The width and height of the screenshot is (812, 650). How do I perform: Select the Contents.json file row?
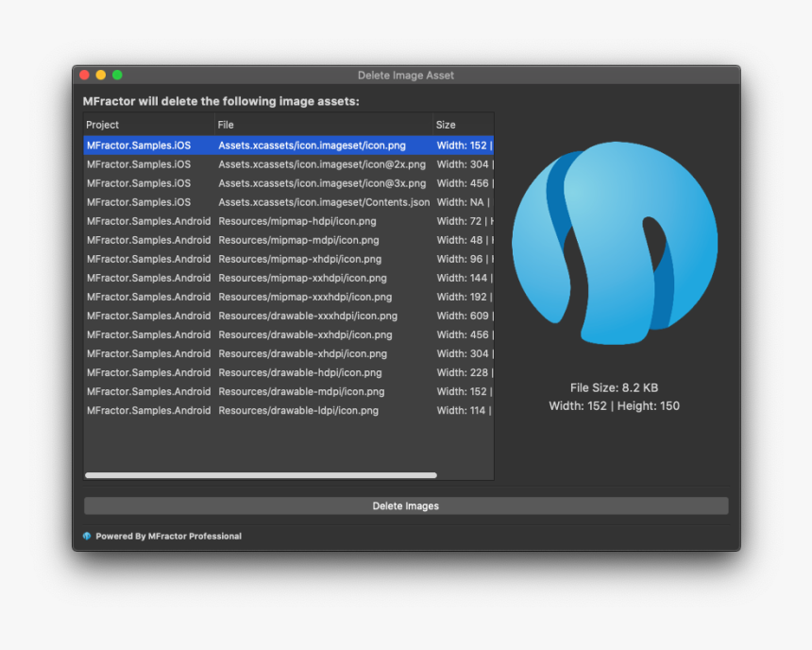(288, 202)
